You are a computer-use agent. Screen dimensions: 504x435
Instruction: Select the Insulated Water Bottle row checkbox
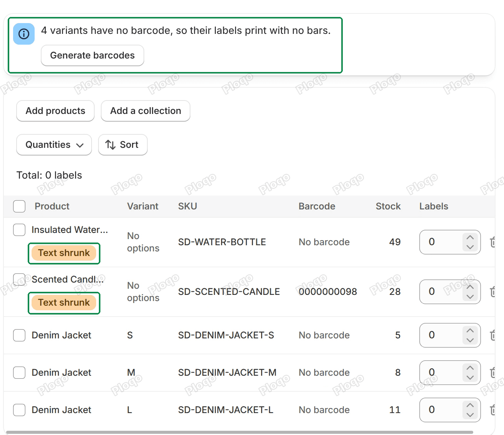point(19,230)
